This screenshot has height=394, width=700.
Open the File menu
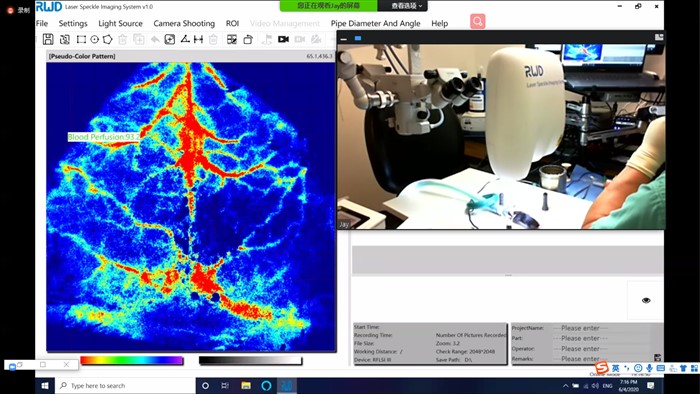(x=42, y=23)
